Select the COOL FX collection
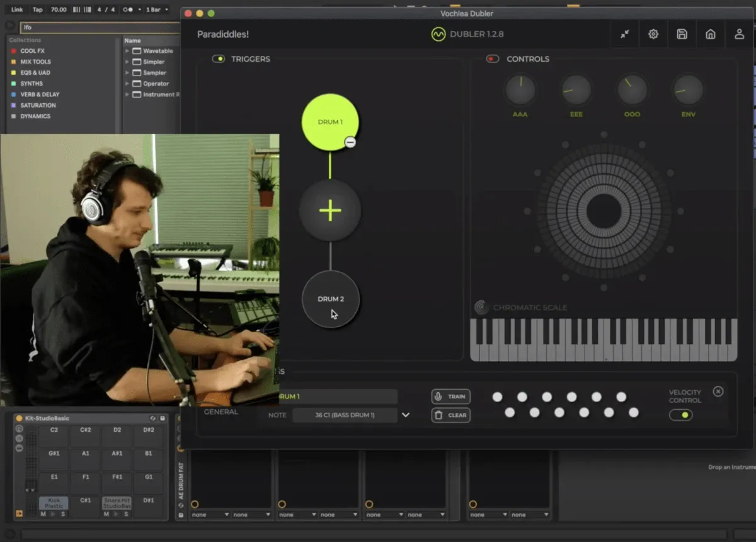This screenshot has width=756, height=542. click(32, 51)
